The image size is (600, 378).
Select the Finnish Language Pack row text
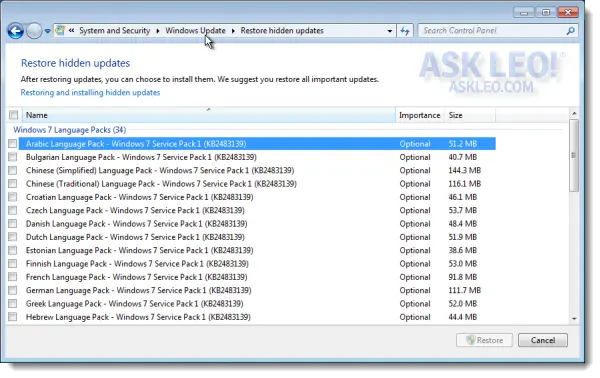click(137, 264)
